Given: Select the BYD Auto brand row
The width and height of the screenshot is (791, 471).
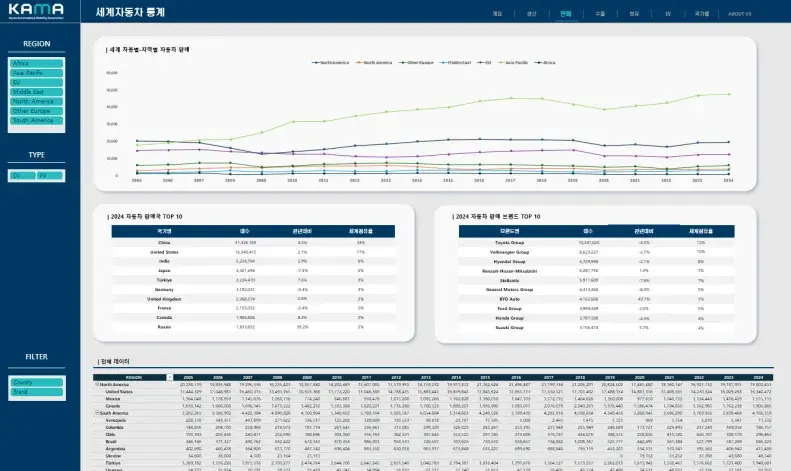Looking at the screenshot, I should click(x=596, y=299).
